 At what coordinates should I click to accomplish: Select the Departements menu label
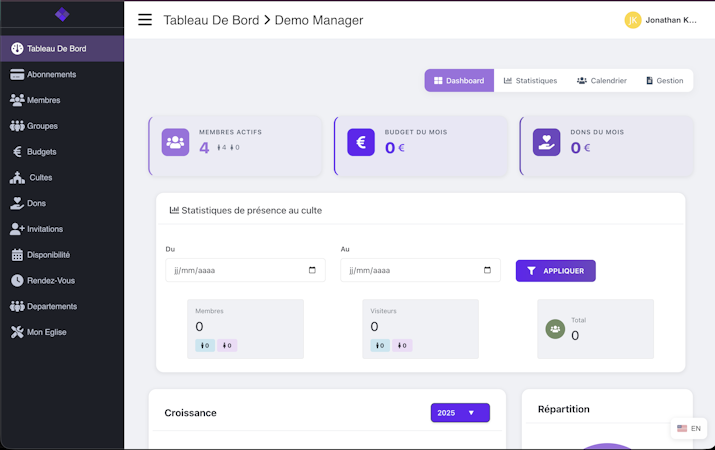tap(52, 306)
